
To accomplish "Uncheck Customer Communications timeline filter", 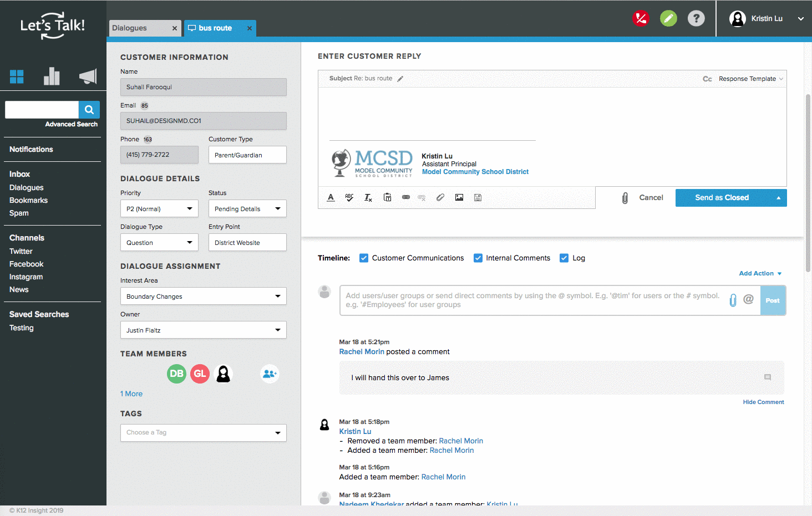I will pos(364,258).
